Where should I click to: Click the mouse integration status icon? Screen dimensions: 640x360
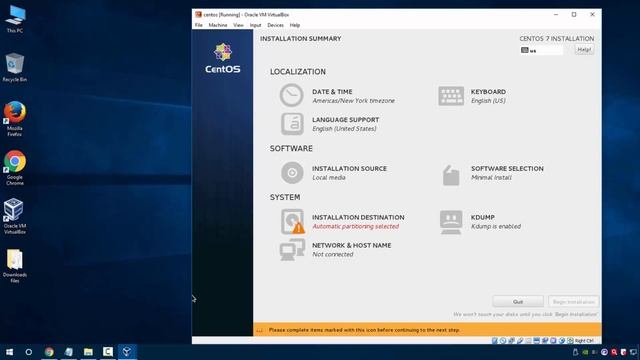(562, 340)
